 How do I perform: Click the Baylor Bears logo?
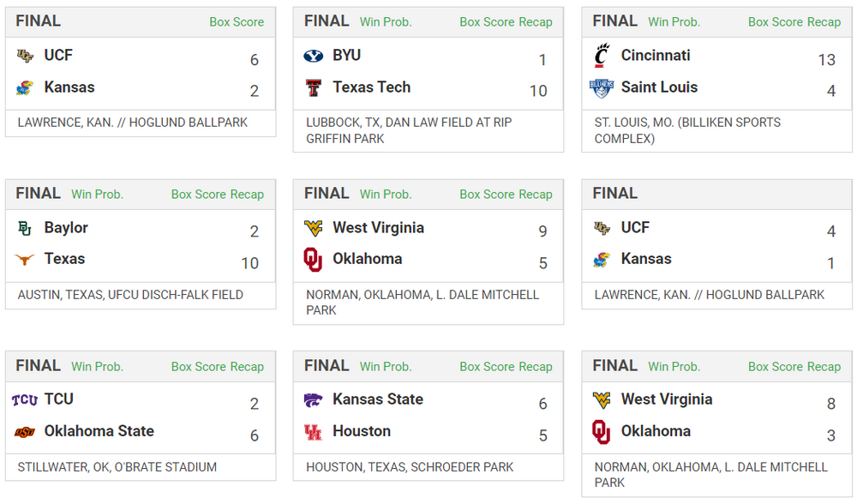click(x=25, y=228)
